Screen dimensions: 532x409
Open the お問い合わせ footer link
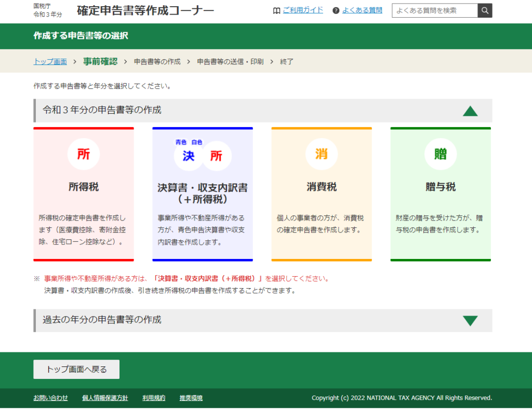tap(50, 398)
